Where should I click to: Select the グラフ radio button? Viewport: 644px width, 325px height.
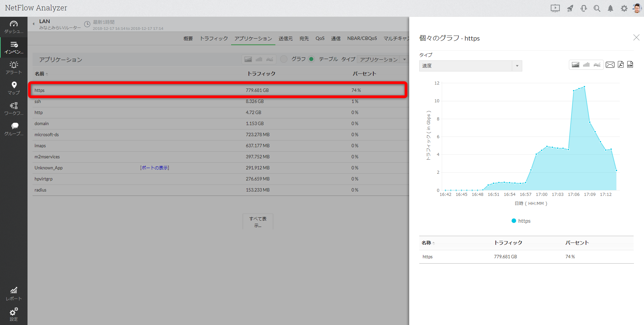pyautogui.click(x=283, y=59)
